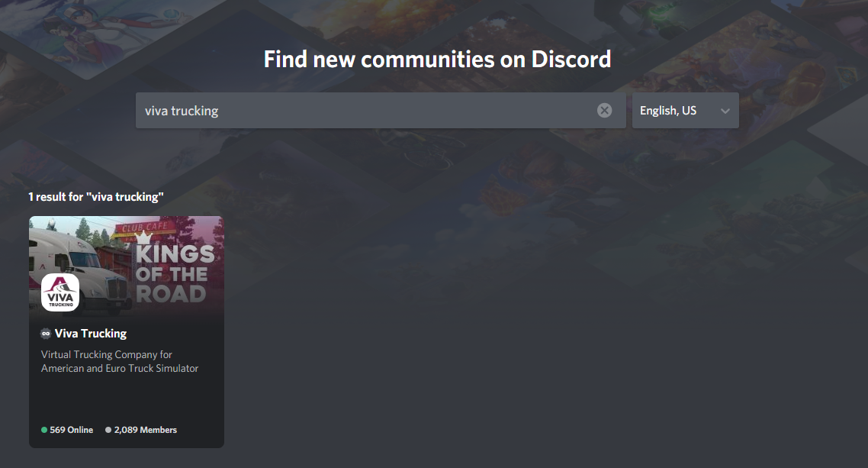Open the English, US language dropdown
Screen dimensions: 868x468
(x=685, y=110)
